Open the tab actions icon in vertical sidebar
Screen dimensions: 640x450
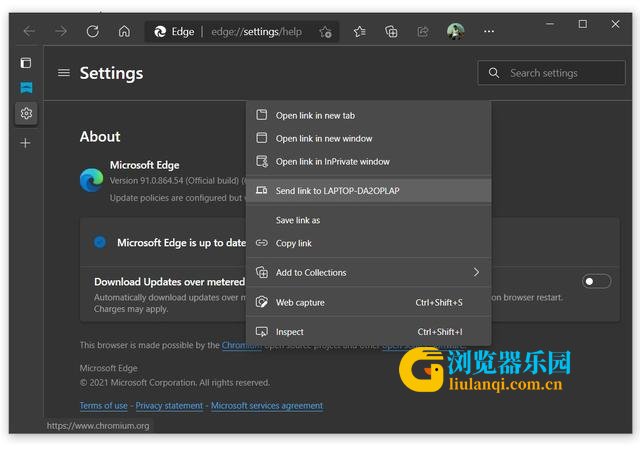(26, 62)
